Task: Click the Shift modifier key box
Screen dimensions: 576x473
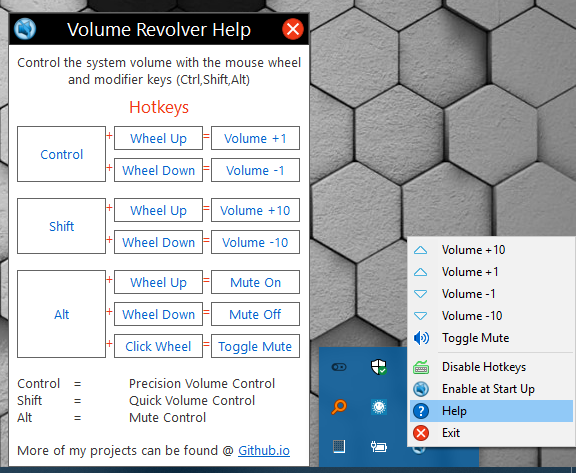Action: click(61, 226)
